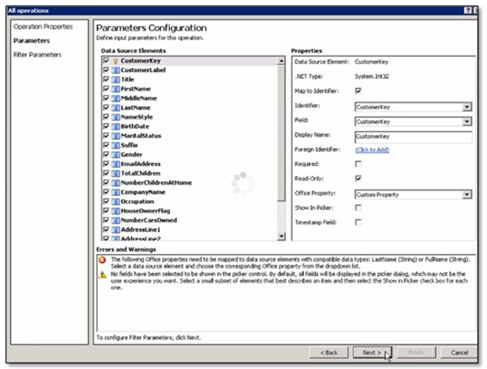
Task: Click the Title field icon
Action: click(x=115, y=80)
